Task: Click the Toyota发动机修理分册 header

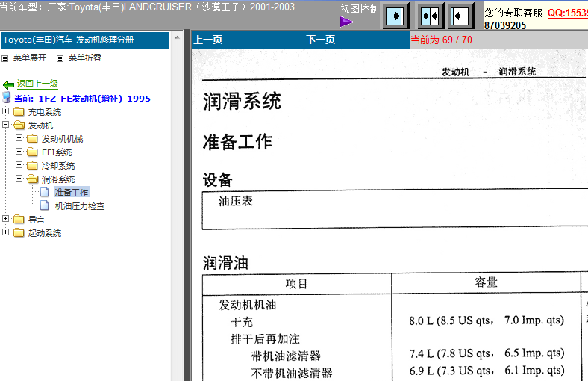Action: (85, 40)
